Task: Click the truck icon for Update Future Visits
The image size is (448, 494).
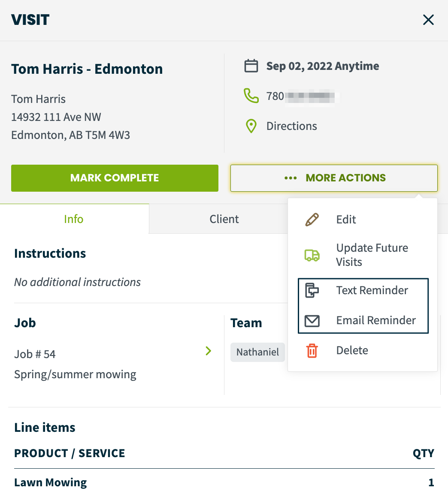Action: click(312, 255)
